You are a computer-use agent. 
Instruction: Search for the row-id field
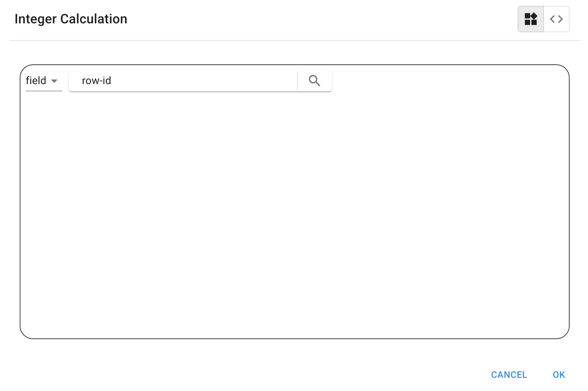314,80
